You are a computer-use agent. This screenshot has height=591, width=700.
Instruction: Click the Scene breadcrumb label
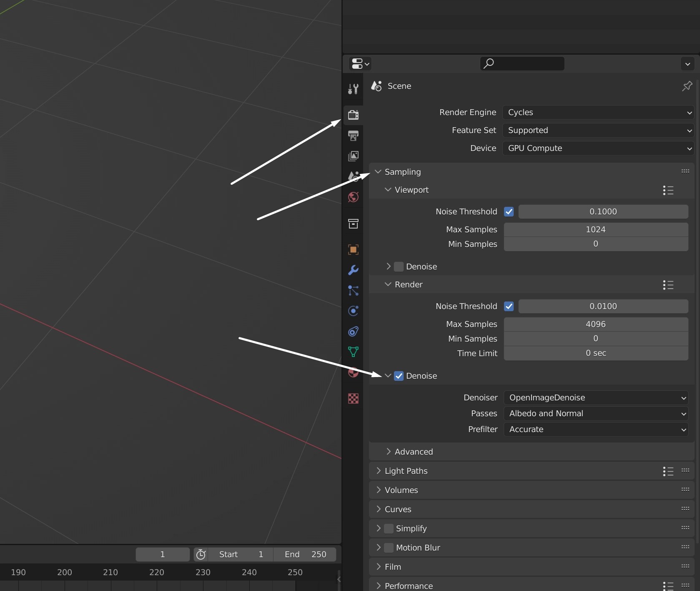click(400, 86)
